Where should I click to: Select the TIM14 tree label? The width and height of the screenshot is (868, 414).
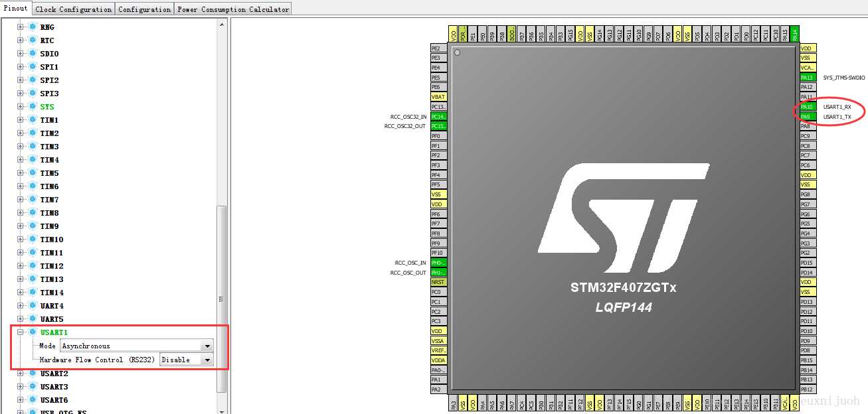click(52, 293)
